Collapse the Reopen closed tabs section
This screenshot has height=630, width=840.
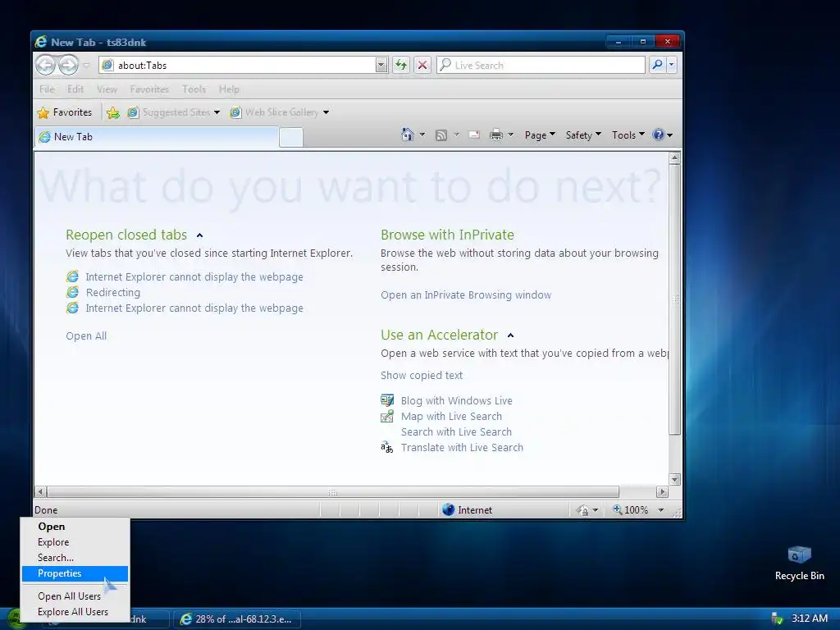[200, 235]
